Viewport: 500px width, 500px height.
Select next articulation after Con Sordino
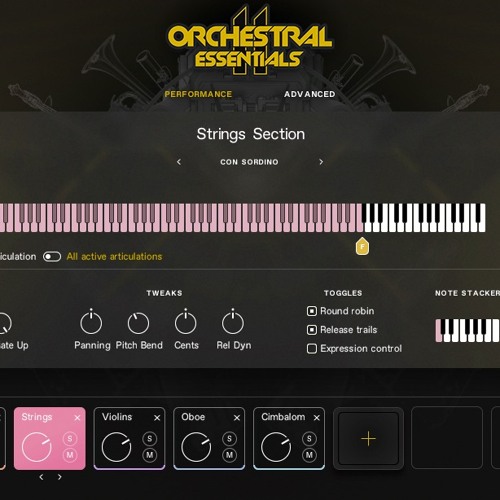click(x=321, y=162)
